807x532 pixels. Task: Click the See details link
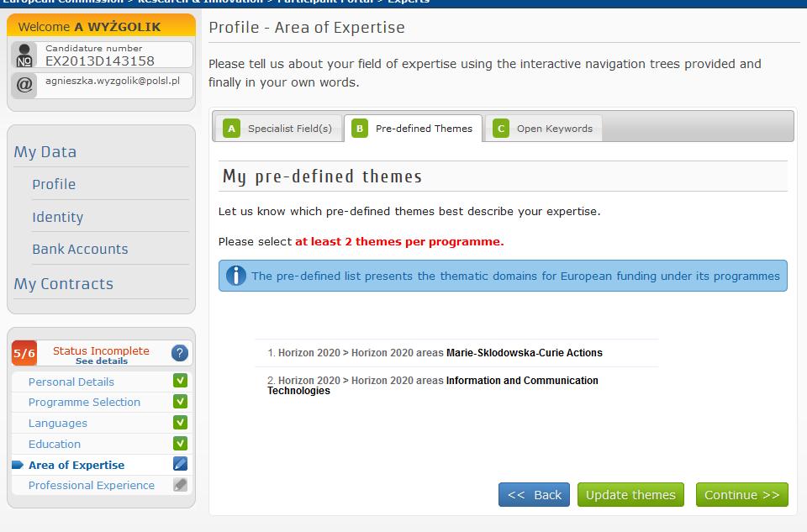point(102,361)
